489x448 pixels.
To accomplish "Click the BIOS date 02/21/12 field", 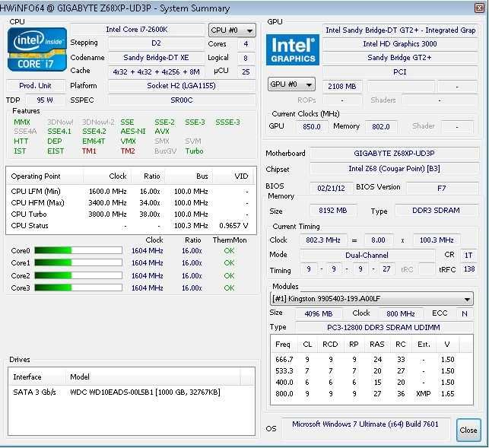I will [x=332, y=188].
